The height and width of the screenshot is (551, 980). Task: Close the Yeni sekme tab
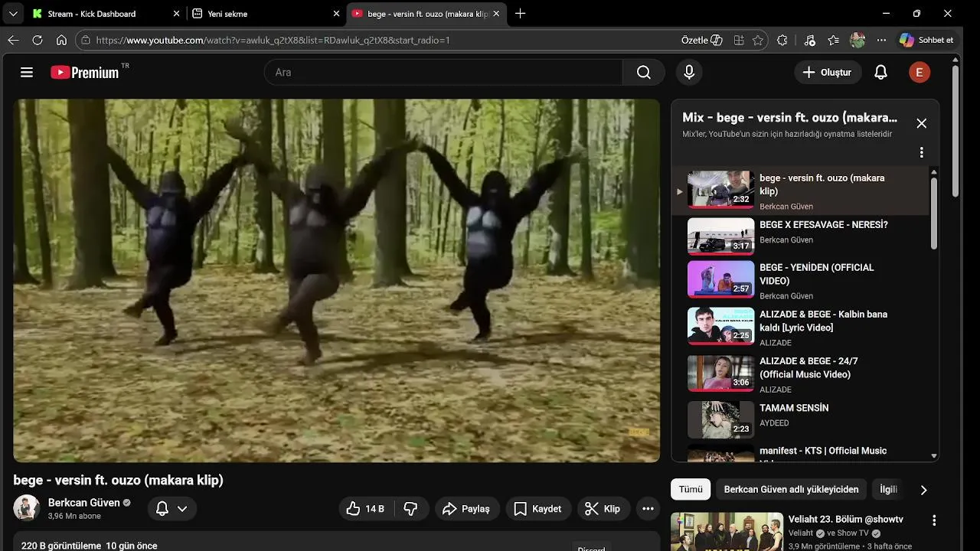pyautogui.click(x=336, y=14)
